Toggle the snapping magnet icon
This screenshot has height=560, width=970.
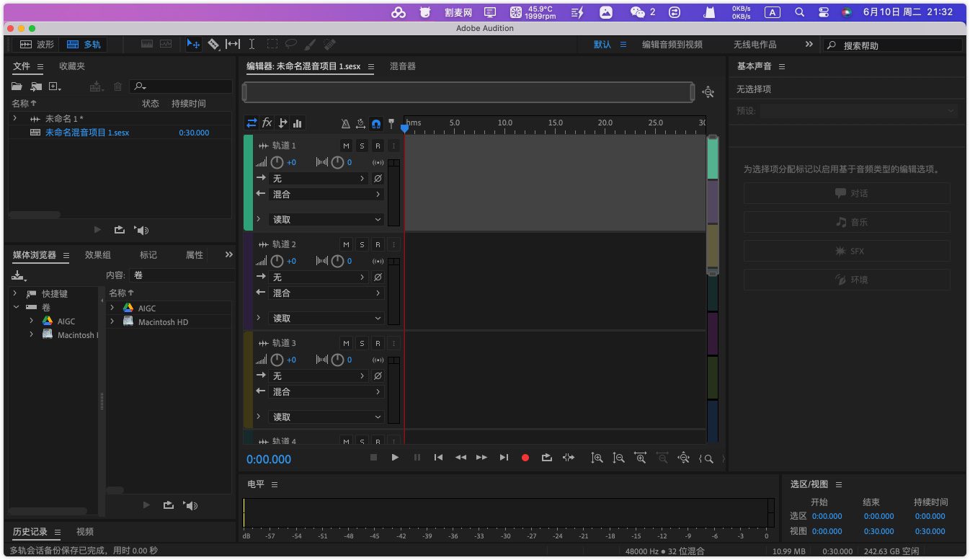tap(375, 123)
